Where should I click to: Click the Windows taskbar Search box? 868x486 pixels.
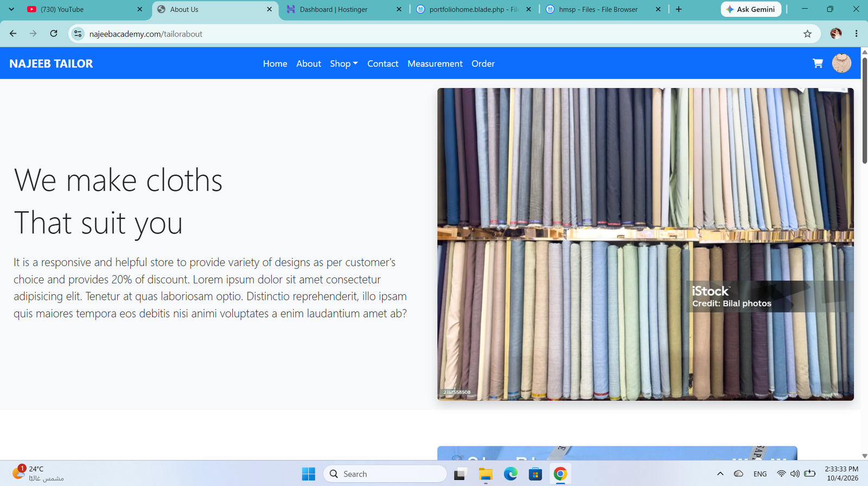pyautogui.click(x=385, y=474)
